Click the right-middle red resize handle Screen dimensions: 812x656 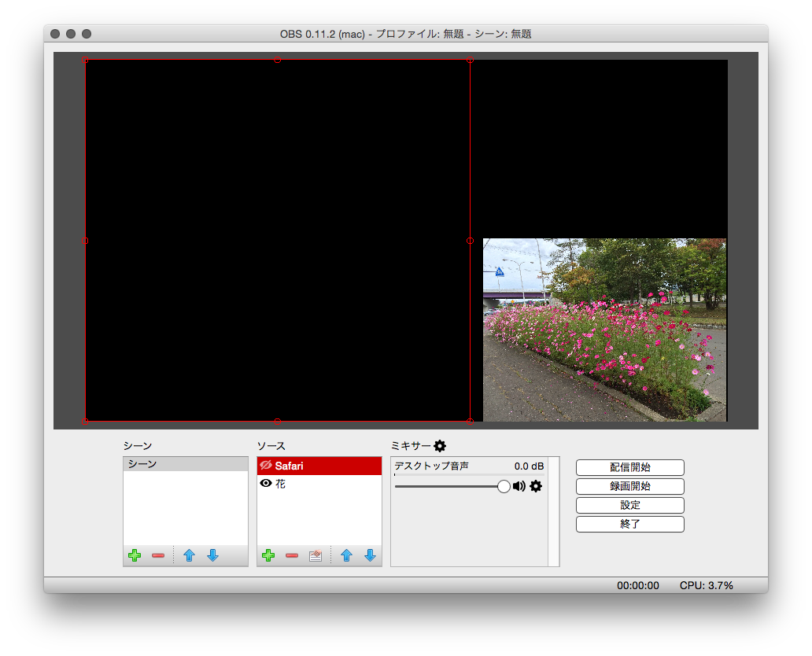pyautogui.click(x=470, y=241)
